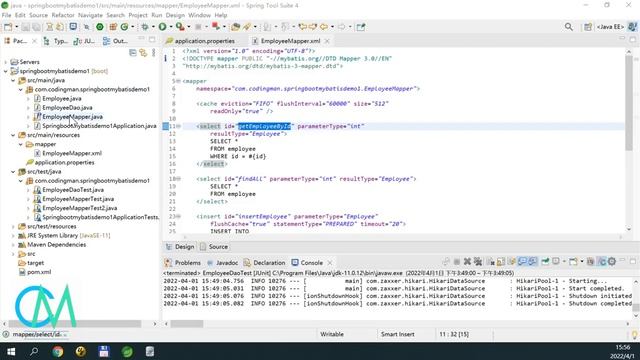Click the Pin Console icon

click(545, 262)
